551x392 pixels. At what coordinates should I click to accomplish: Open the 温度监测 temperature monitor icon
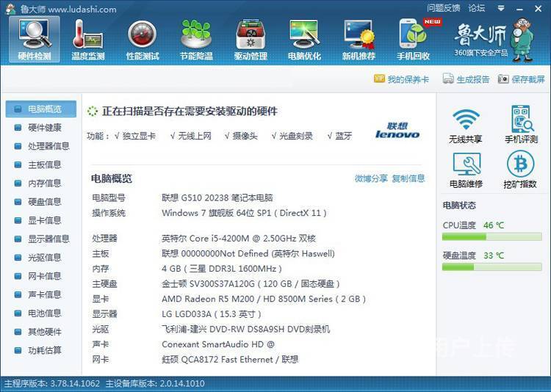(88, 40)
